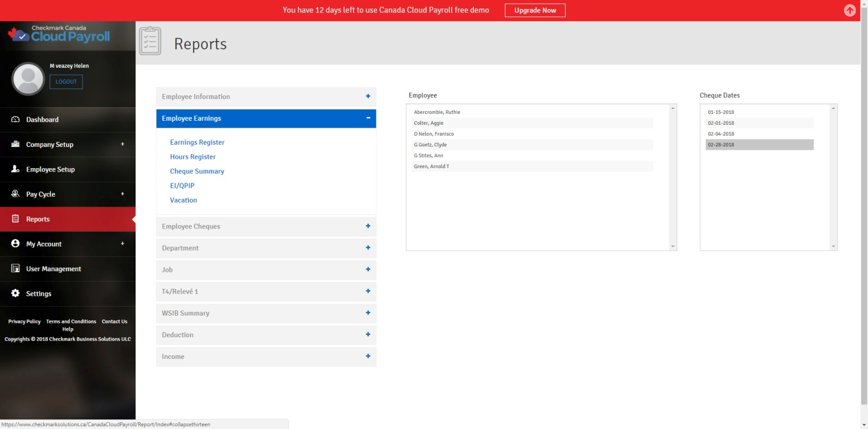Click the My Account profile icon
The height and width of the screenshot is (429, 868).
(15, 244)
